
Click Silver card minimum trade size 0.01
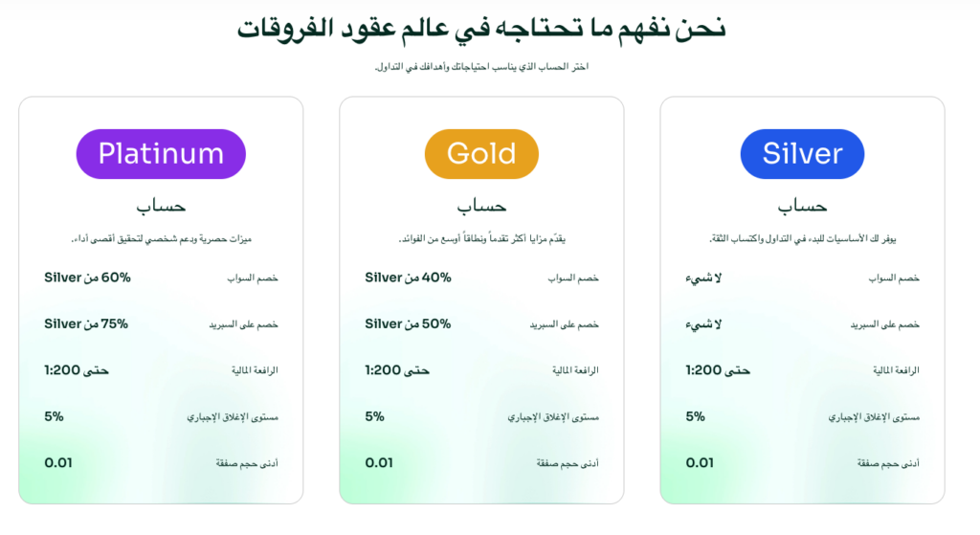[700, 462]
